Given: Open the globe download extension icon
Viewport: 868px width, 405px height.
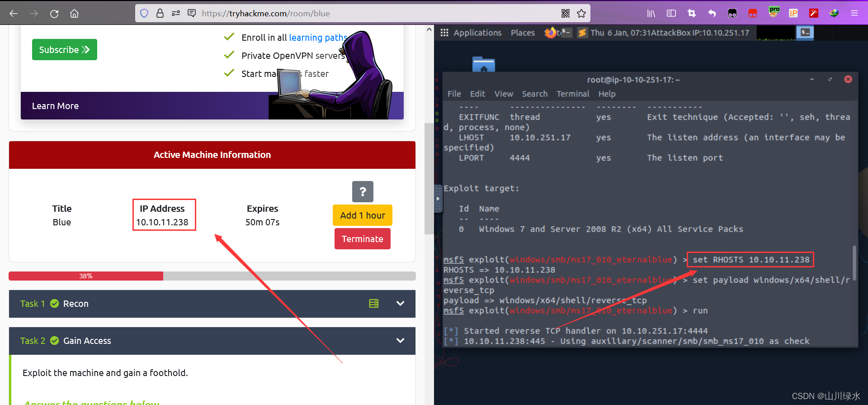Looking at the screenshot, I should tap(834, 14).
